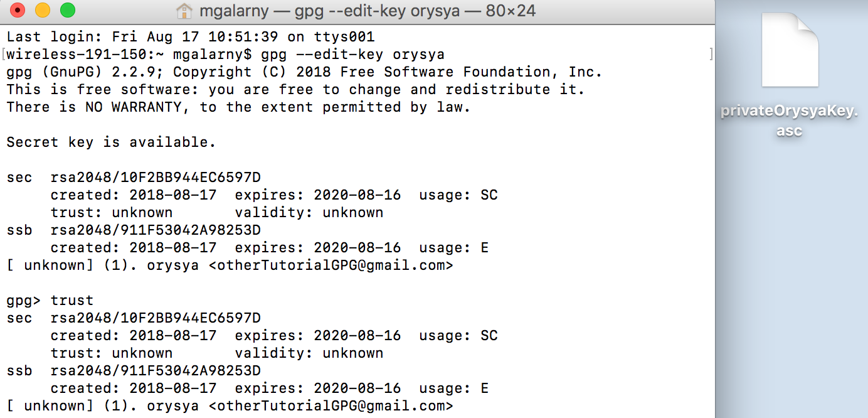The height and width of the screenshot is (418, 868).
Task: Minimize the Terminal window with yellow button
Action: (43, 11)
